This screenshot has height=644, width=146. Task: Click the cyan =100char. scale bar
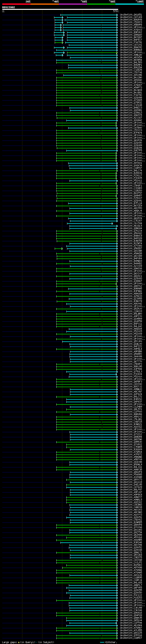point(102,642)
